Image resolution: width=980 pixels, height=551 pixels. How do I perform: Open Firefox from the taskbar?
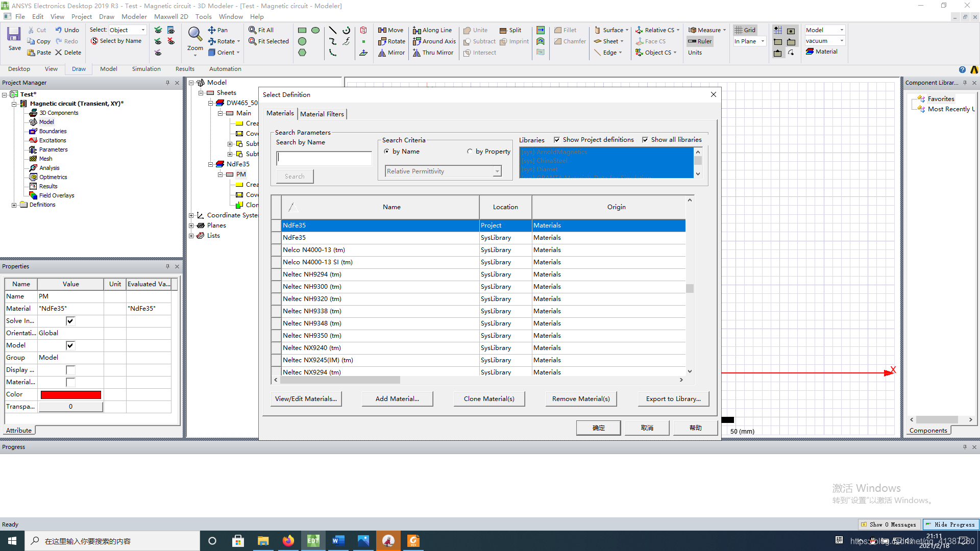tap(288, 541)
